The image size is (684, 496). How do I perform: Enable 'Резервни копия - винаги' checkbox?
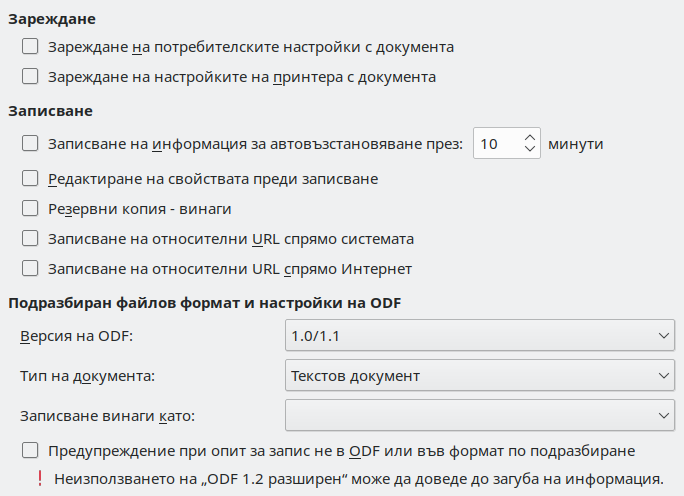(30, 209)
